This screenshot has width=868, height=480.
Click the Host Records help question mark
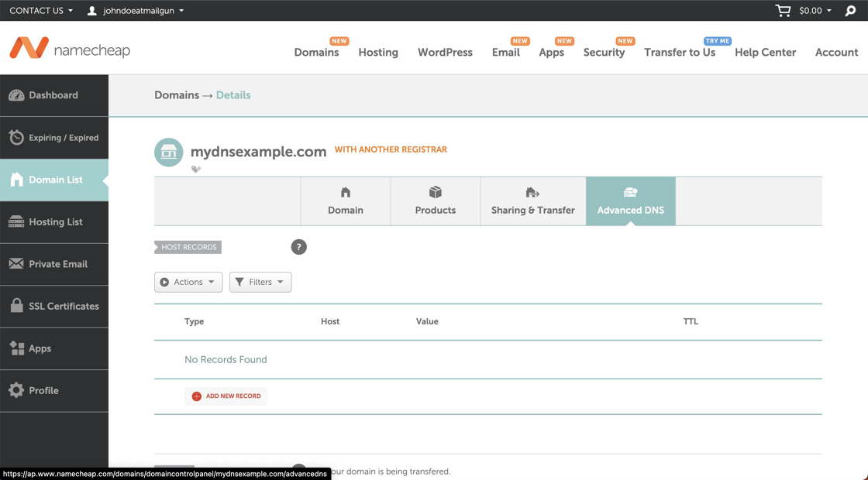[299, 247]
